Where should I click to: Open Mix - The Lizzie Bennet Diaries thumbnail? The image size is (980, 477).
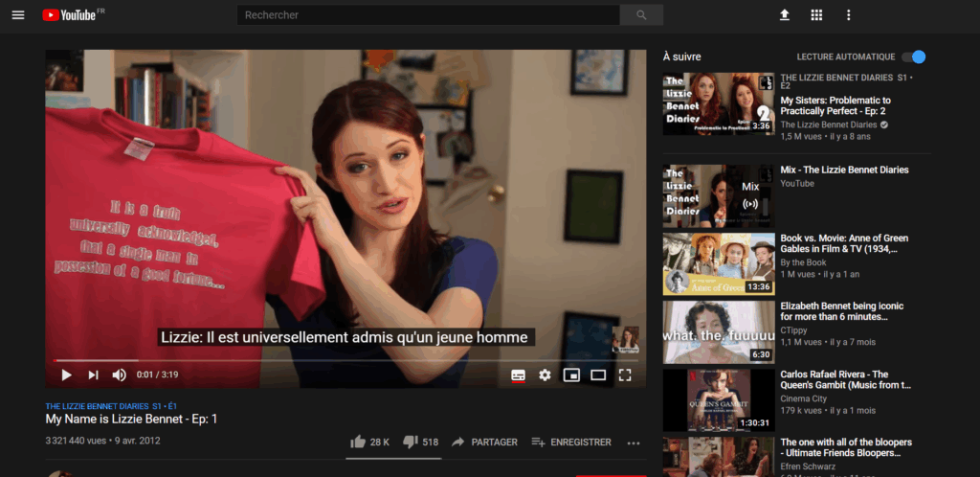click(719, 196)
